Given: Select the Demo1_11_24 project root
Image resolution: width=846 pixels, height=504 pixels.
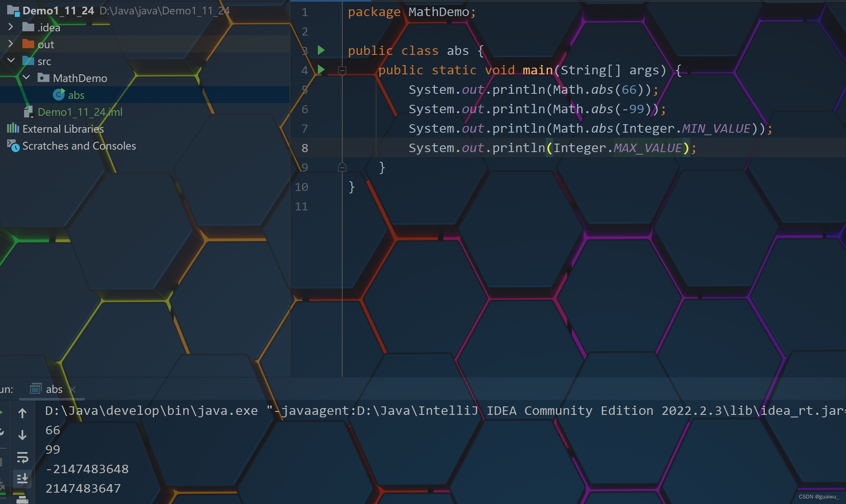Looking at the screenshot, I should coord(58,11).
